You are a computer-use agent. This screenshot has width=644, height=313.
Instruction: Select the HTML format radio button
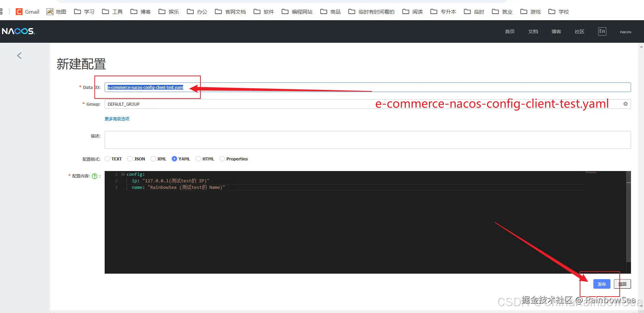pos(198,159)
